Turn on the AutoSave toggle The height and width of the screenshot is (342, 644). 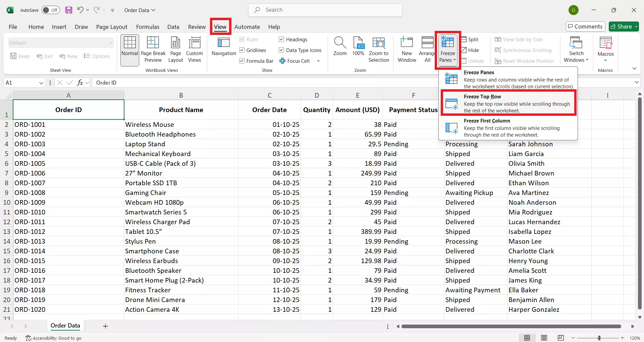click(51, 10)
